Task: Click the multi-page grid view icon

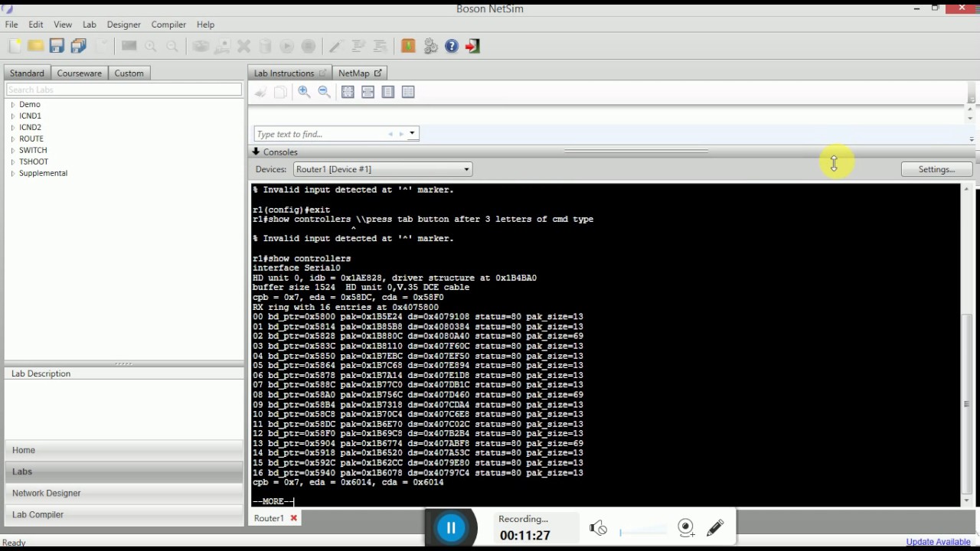Action: pos(408,92)
